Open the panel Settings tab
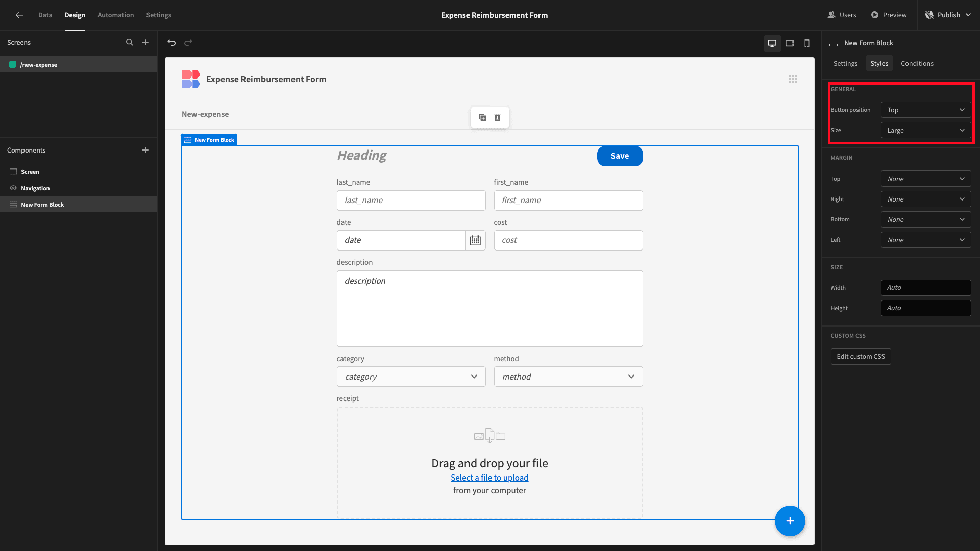This screenshot has width=980, height=551. point(845,63)
